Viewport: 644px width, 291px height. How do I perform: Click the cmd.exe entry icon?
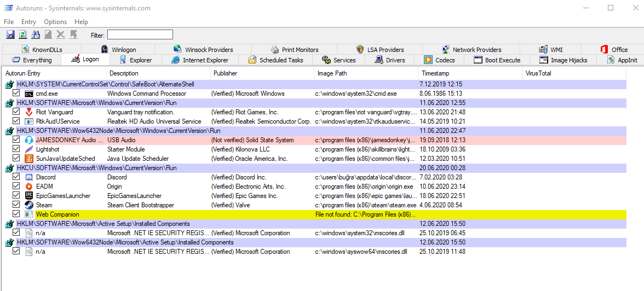coord(28,94)
